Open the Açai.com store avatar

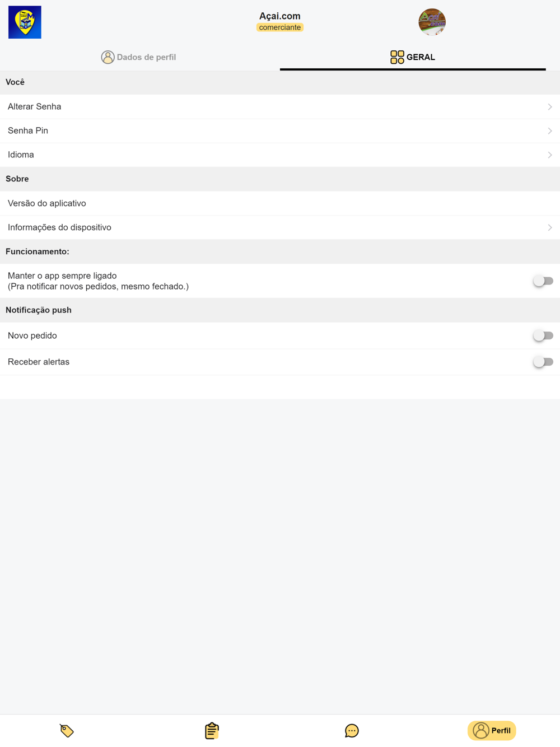432,22
